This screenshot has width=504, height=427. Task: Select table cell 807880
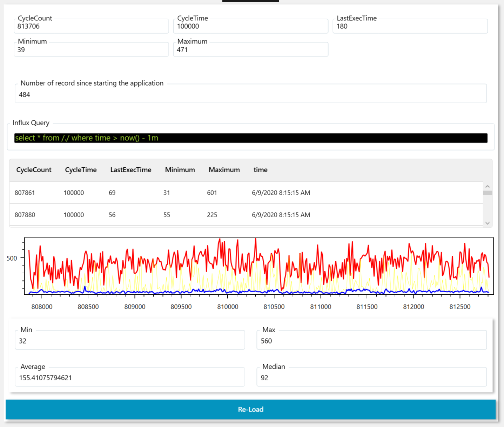[25, 215]
